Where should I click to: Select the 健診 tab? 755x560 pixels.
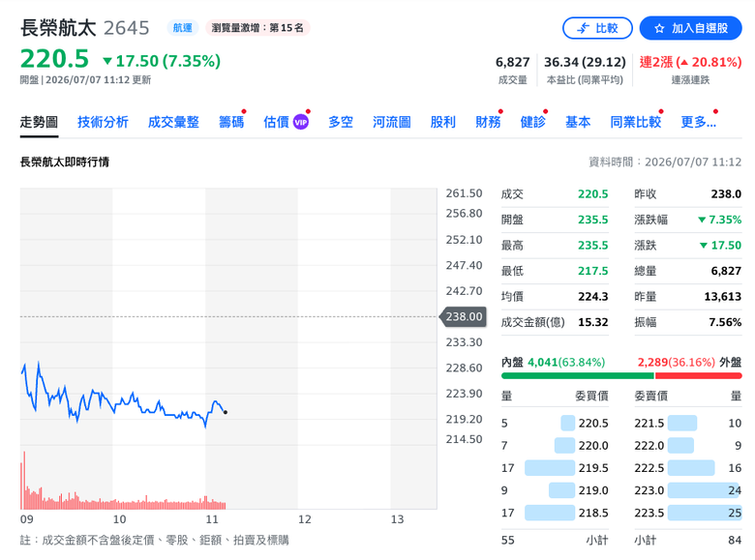[x=533, y=122]
